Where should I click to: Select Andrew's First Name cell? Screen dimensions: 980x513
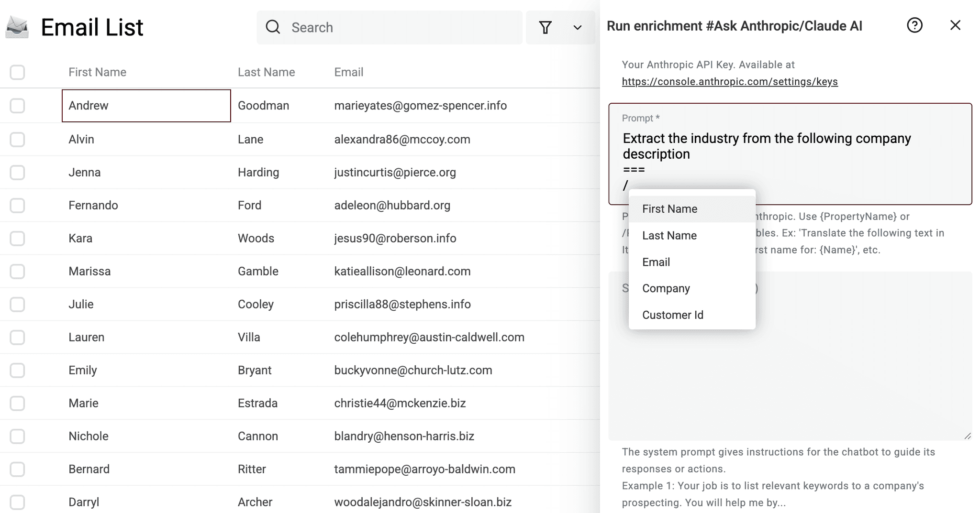tap(146, 106)
